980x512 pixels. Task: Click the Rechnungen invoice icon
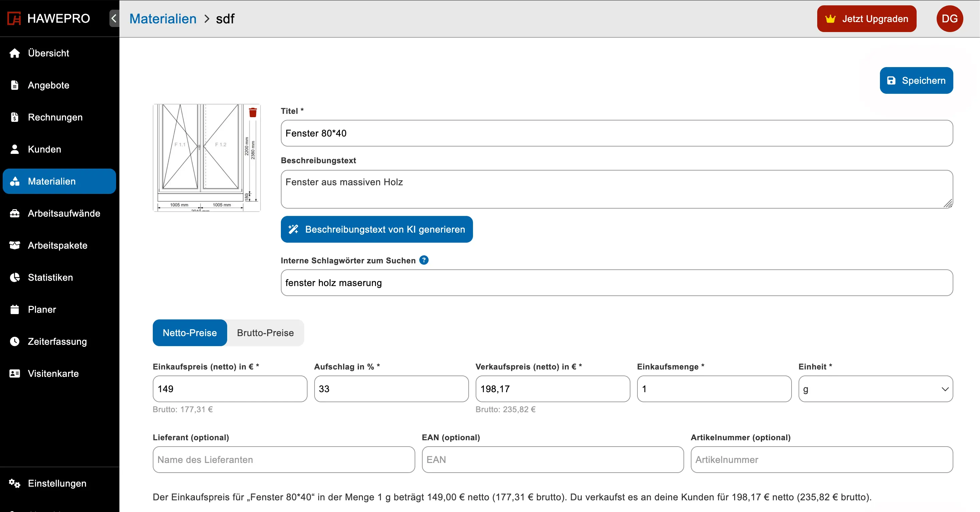(14, 117)
